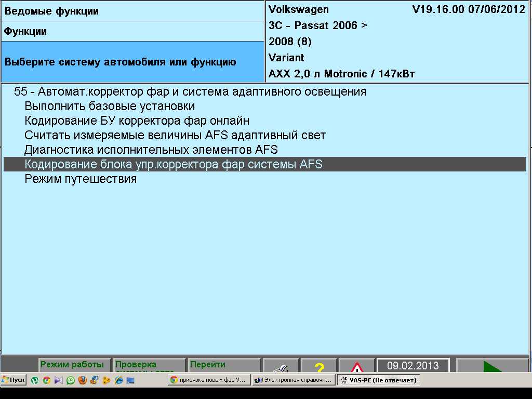Switch to VAS-PC (Не отвечает) taskbar window
532x399 pixels.
click(x=378, y=380)
